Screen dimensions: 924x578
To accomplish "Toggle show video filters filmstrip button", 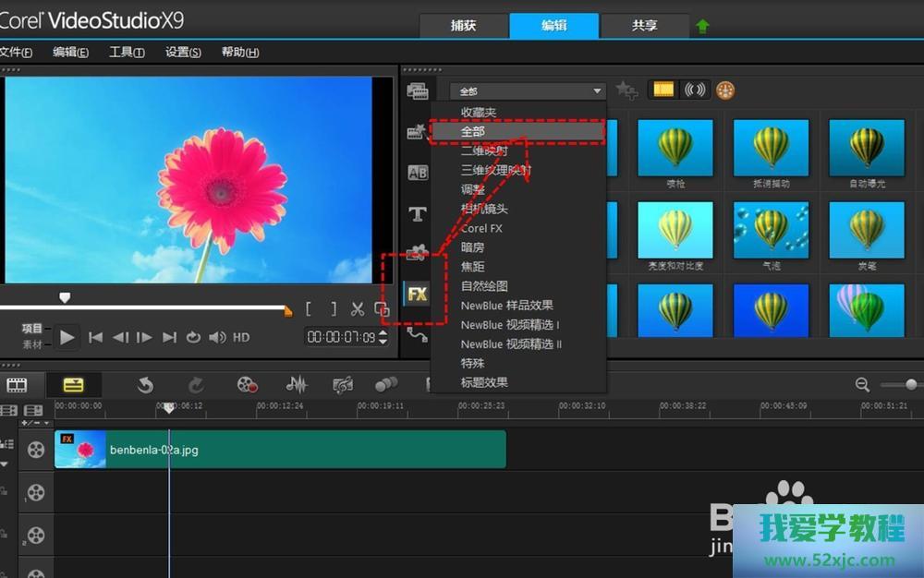I will [x=663, y=90].
